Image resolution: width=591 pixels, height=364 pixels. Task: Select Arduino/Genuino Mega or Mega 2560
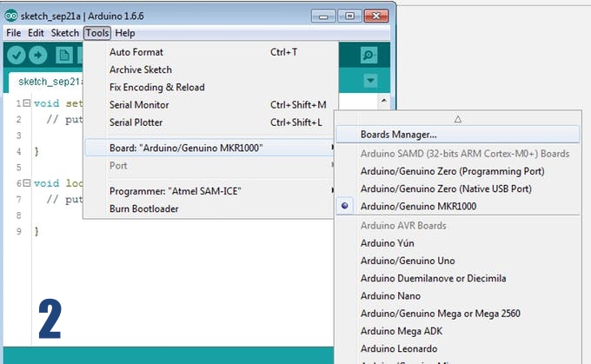click(x=457, y=314)
